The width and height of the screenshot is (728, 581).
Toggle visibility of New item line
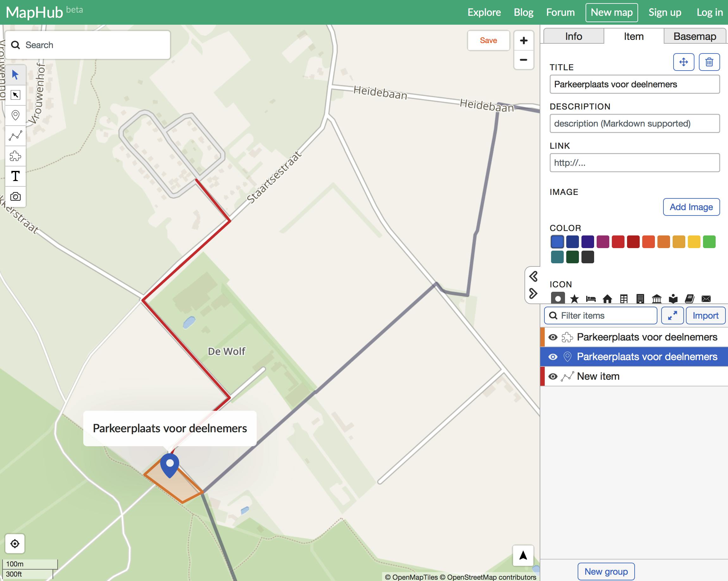[553, 377]
